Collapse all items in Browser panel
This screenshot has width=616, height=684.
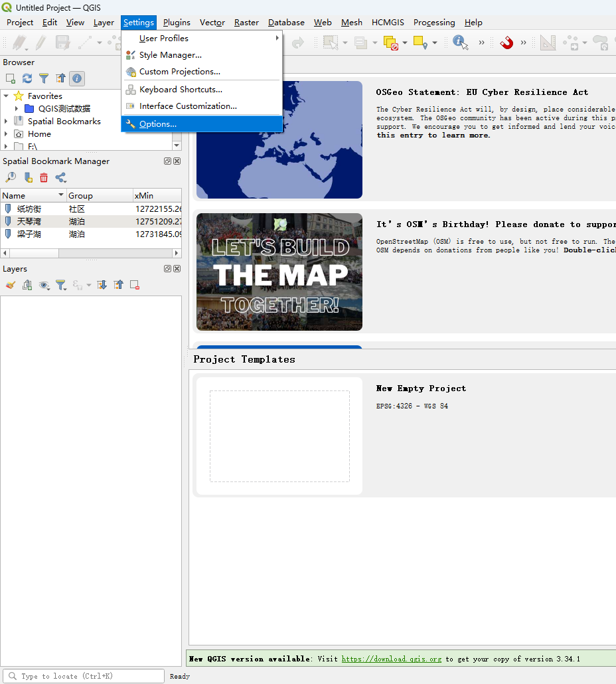pos(60,78)
